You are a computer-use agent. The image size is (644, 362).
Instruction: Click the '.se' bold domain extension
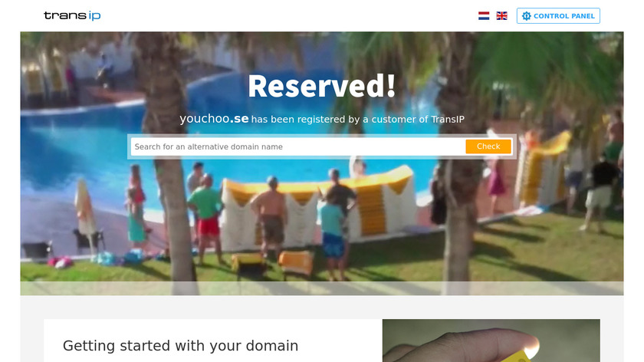[x=239, y=119]
